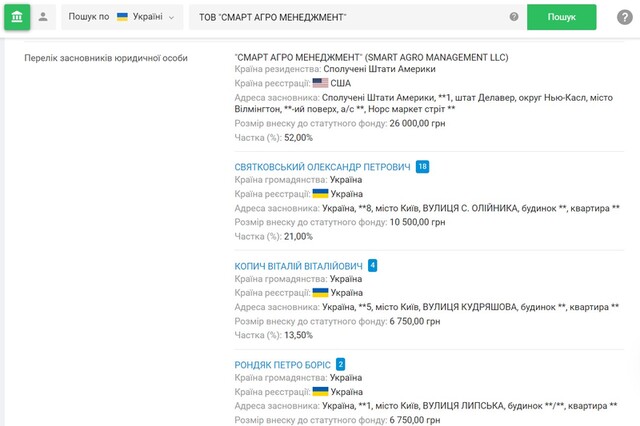Click the help icon inside search field
Image resolution: width=640 pixels, height=426 pixels.
pyautogui.click(x=514, y=17)
